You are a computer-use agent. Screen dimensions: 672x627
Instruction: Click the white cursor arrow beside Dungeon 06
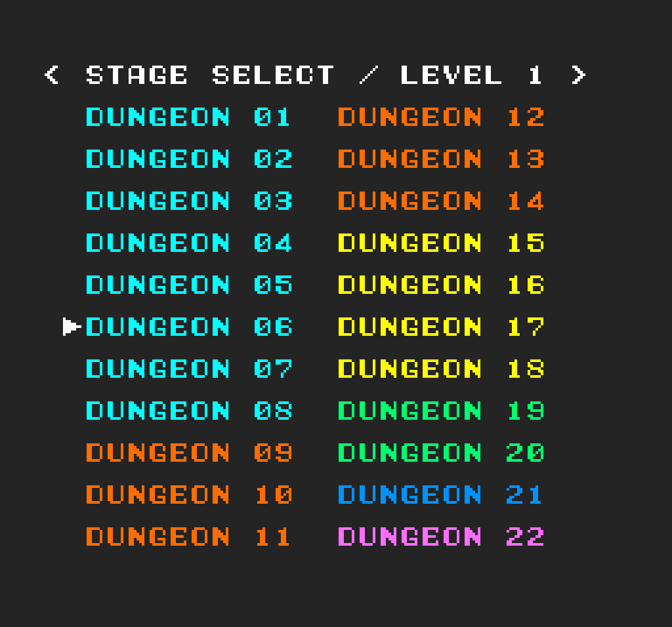point(72,327)
